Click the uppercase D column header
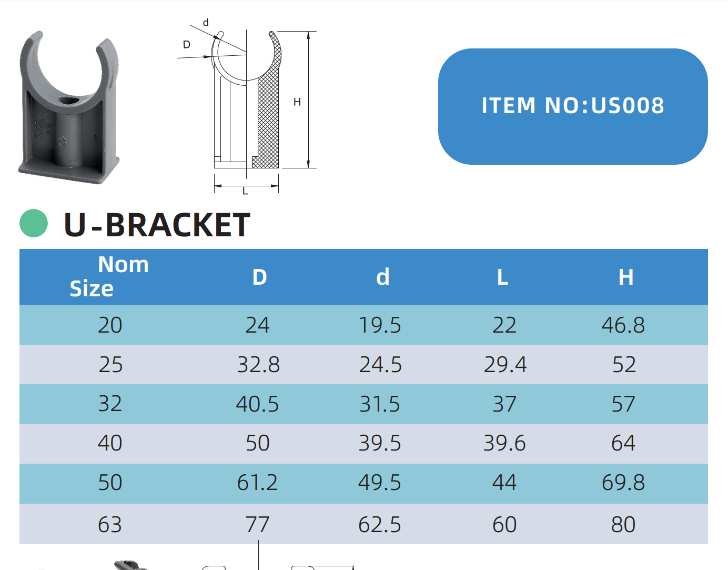The image size is (728, 570). pos(259,277)
